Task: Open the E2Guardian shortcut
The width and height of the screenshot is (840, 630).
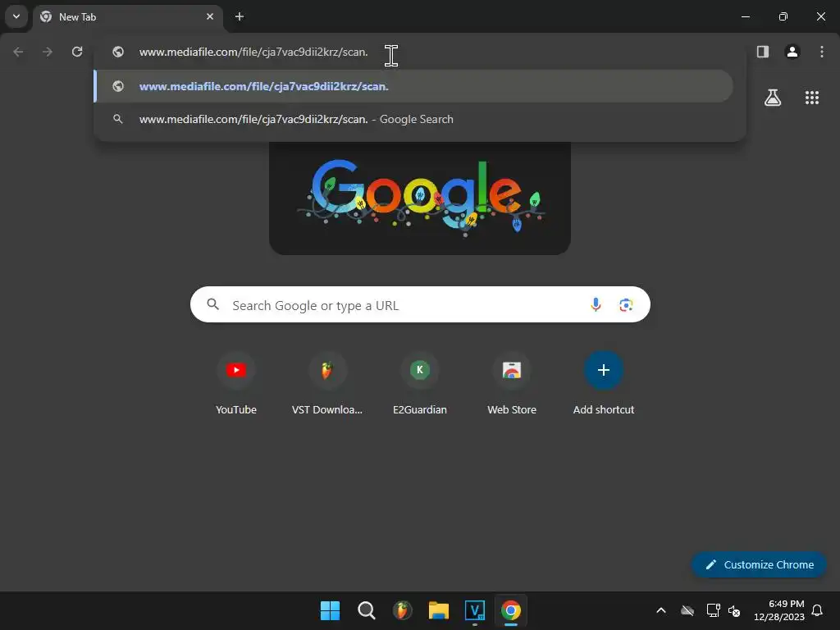Action: tap(419, 384)
